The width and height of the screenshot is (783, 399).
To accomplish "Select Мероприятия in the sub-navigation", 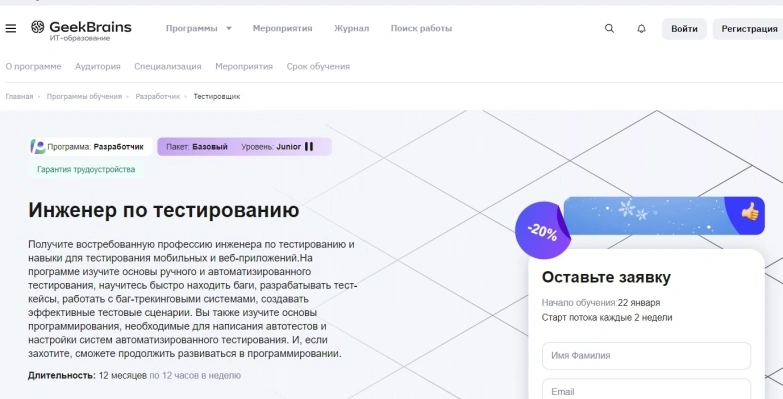I will click(x=244, y=66).
